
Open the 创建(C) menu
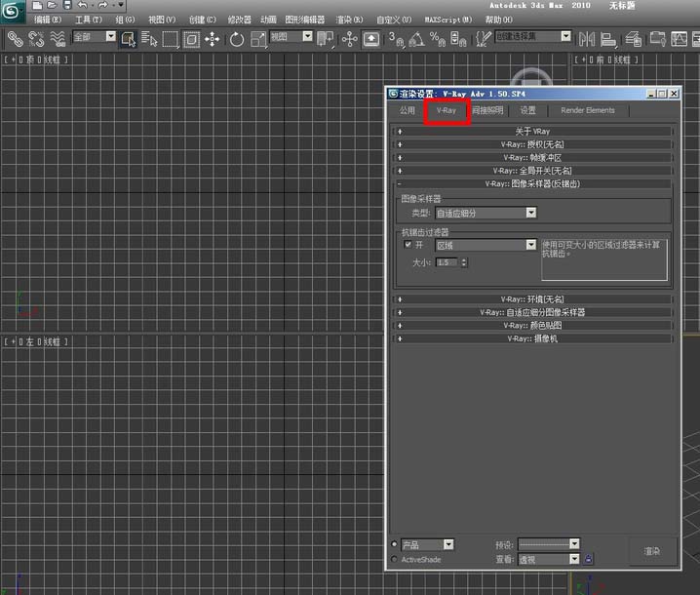coord(202,20)
